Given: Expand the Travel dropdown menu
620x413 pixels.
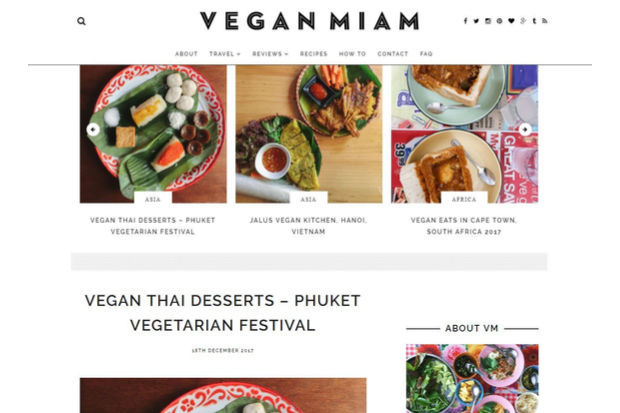Looking at the screenshot, I should (225, 54).
